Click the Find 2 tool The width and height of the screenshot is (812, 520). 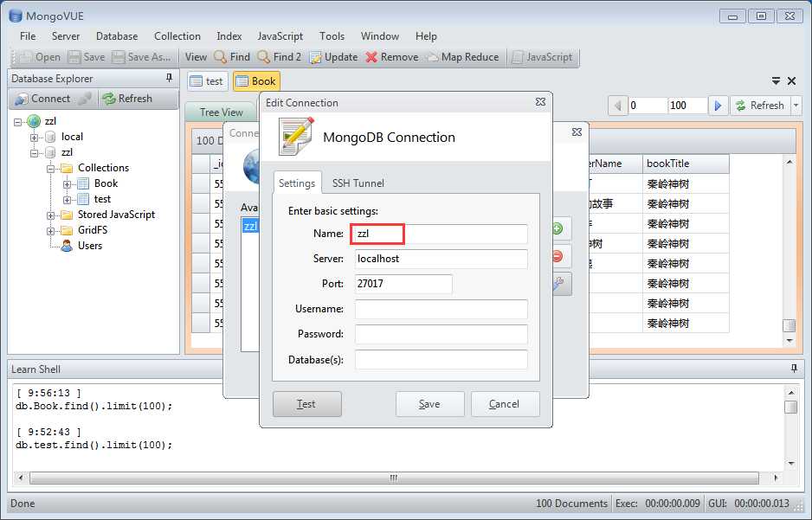coord(280,57)
